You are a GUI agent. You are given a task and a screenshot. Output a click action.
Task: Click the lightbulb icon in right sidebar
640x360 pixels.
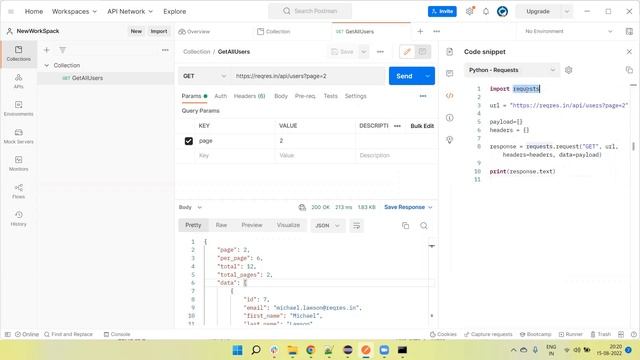tap(449, 140)
